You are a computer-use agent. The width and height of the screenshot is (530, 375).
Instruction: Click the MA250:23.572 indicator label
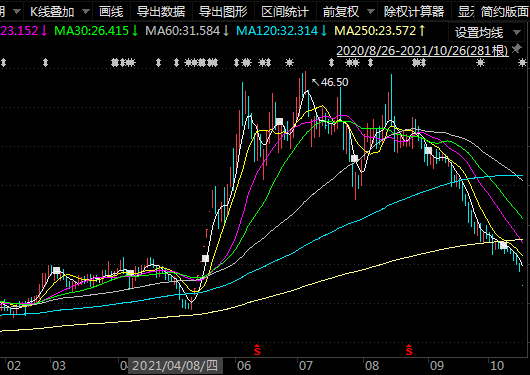tap(380, 31)
